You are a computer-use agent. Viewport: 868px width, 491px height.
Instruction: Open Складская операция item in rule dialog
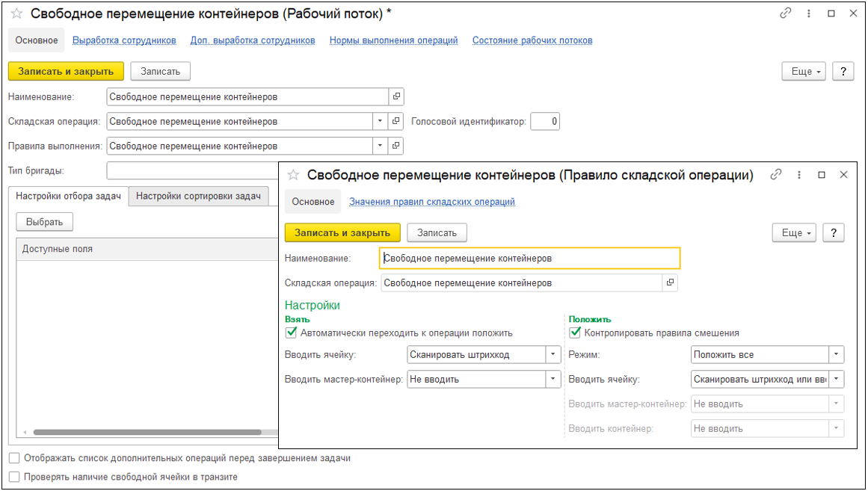670,282
